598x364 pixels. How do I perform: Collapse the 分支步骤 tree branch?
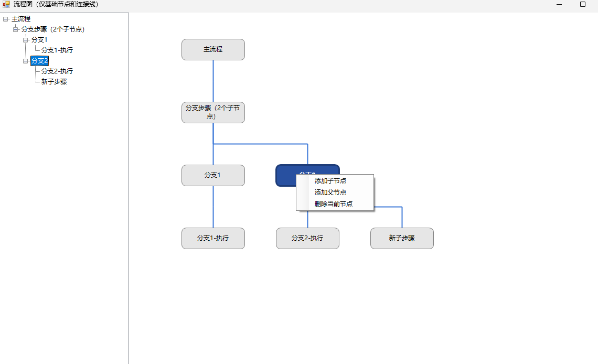click(15, 29)
